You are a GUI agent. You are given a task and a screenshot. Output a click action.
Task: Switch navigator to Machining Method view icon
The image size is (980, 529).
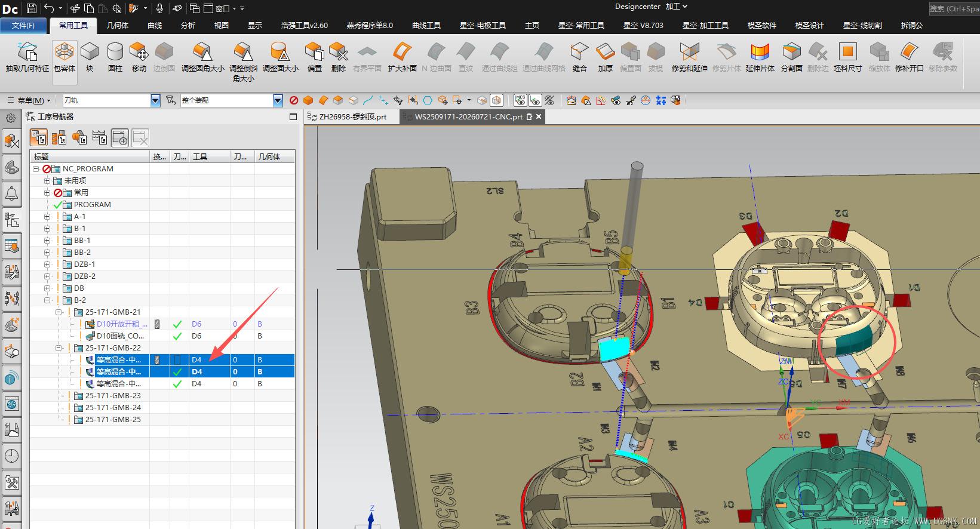(x=100, y=139)
